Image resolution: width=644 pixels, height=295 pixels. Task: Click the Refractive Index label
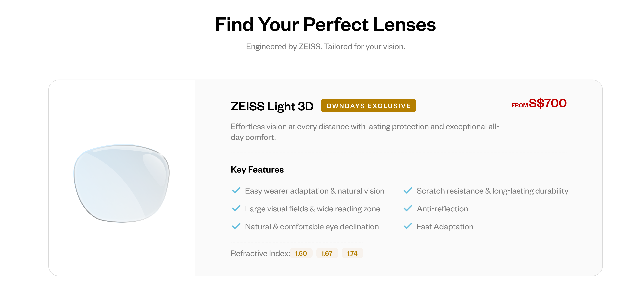tap(260, 254)
